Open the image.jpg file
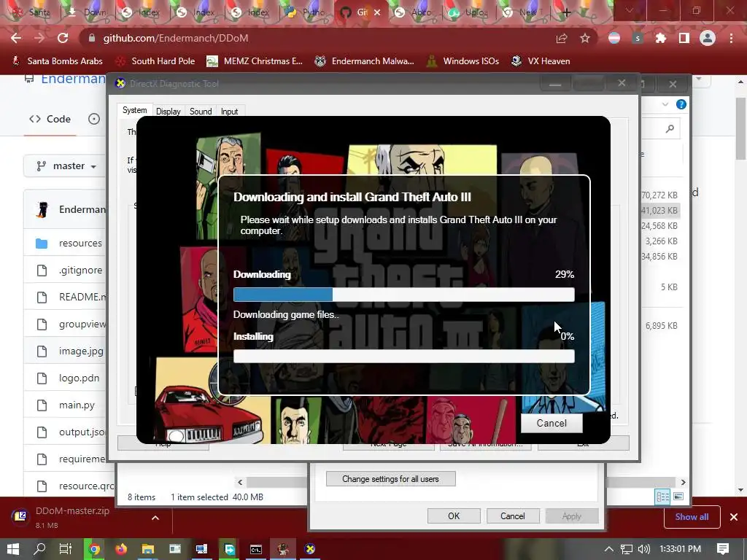 pyautogui.click(x=81, y=351)
